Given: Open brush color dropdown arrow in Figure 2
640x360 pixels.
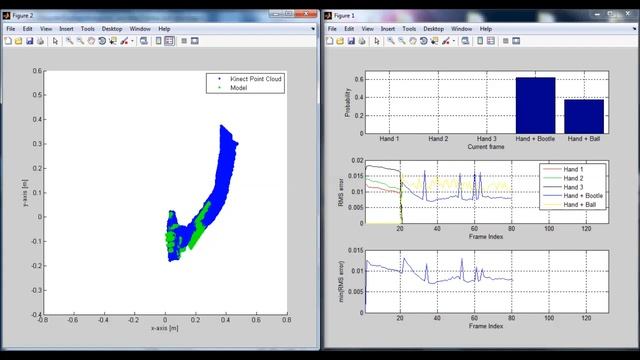Looking at the screenshot, I should (x=132, y=41).
